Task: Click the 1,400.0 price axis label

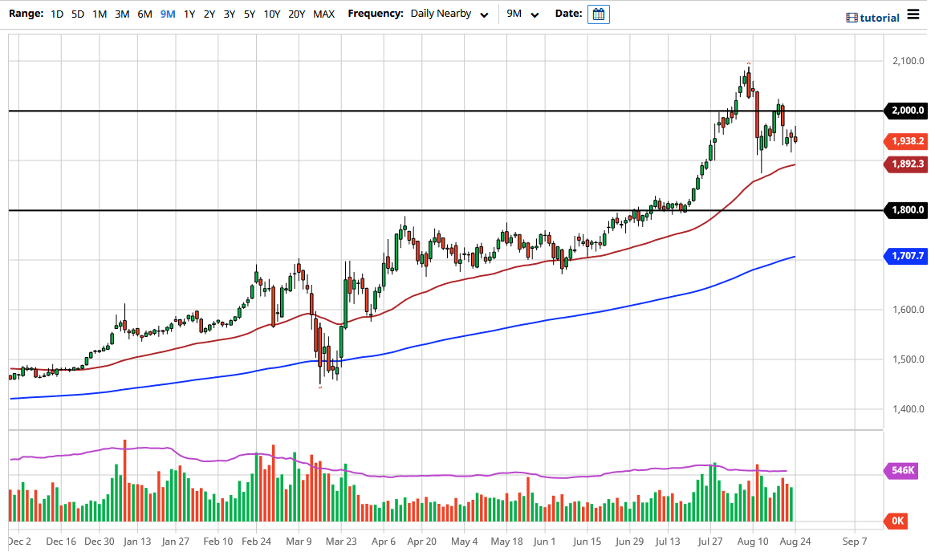Action: [909, 409]
